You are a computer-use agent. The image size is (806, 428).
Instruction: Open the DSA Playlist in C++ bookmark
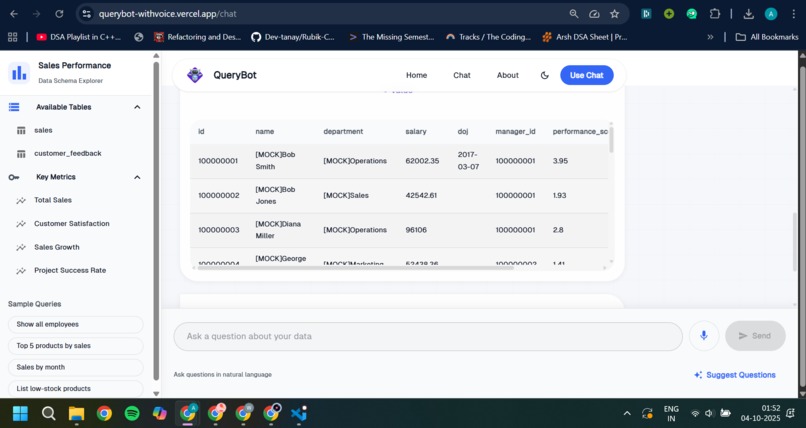(79, 37)
